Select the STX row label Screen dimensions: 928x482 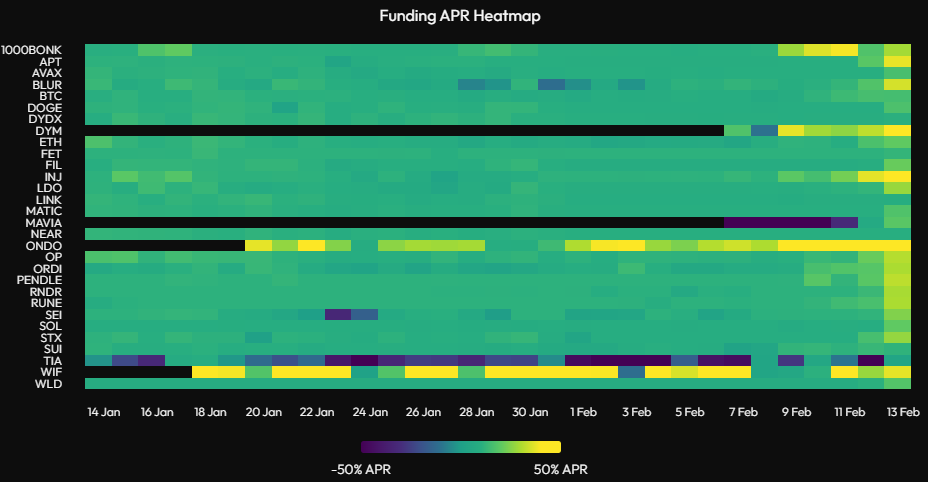(x=51, y=338)
